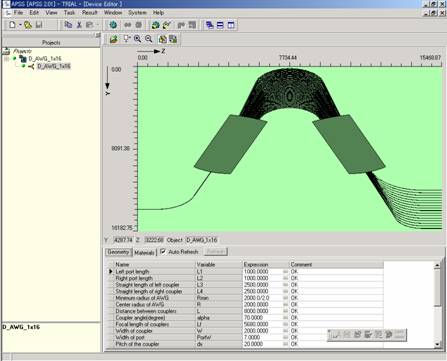Toggle the Auto Refresh checkbox
Image resolution: width=447 pixels, height=361 pixels.
click(x=163, y=251)
